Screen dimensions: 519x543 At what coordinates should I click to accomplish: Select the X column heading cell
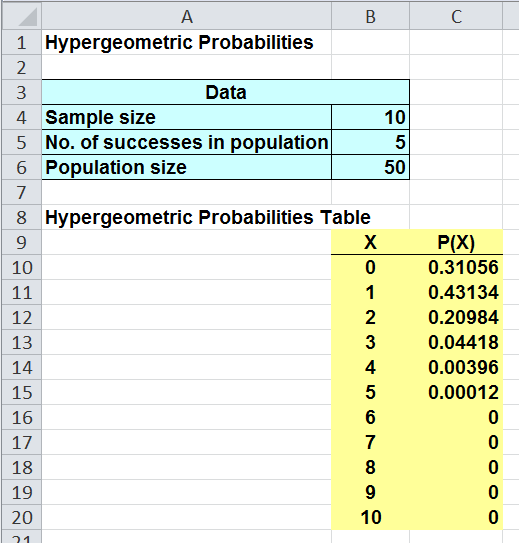[x=370, y=242]
